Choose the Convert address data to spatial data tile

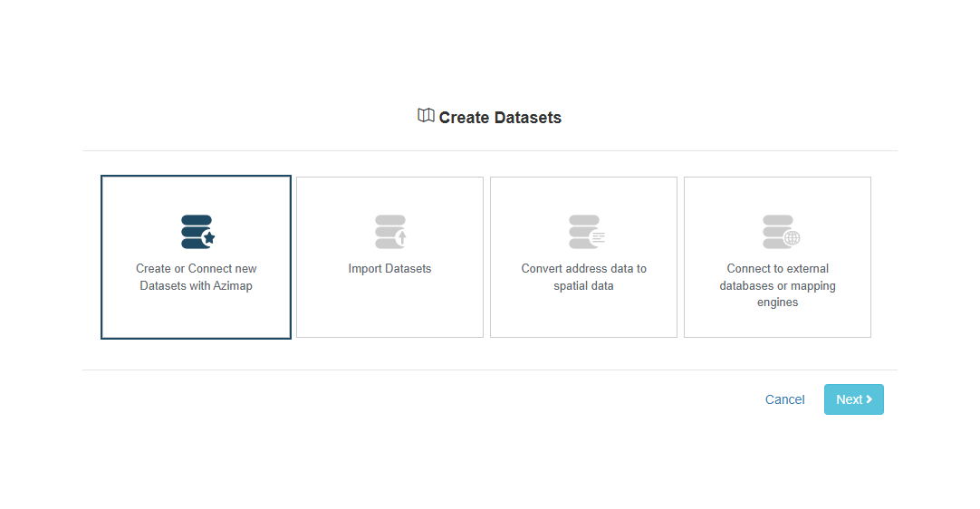(x=584, y=257)
